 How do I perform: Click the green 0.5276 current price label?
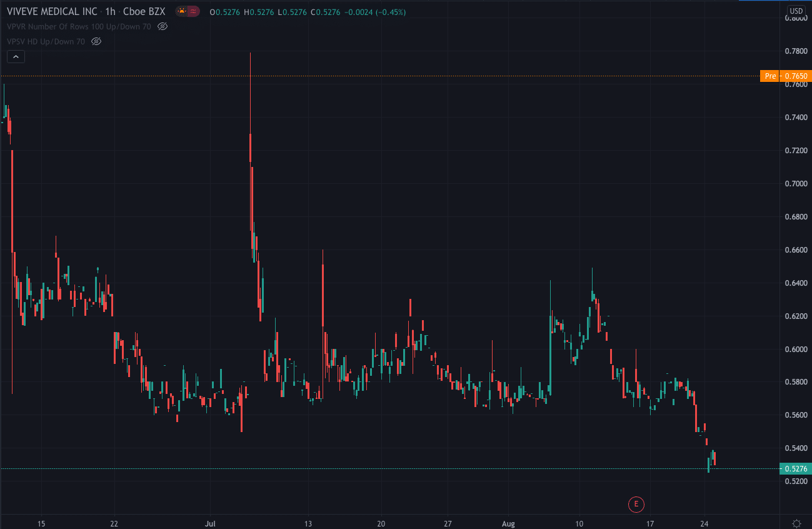coord(795,468)
